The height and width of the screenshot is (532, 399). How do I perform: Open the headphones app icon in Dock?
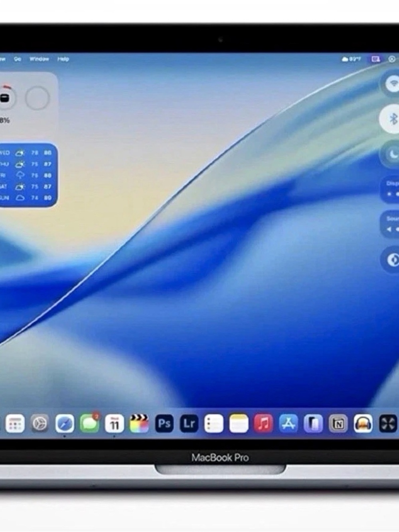pyautogui.click(x=363, y=423)
